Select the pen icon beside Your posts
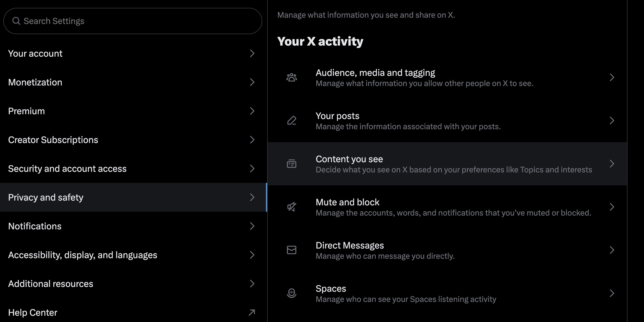Image resolution: width=644 pixels, height=322 pixels. pos(291,121)
